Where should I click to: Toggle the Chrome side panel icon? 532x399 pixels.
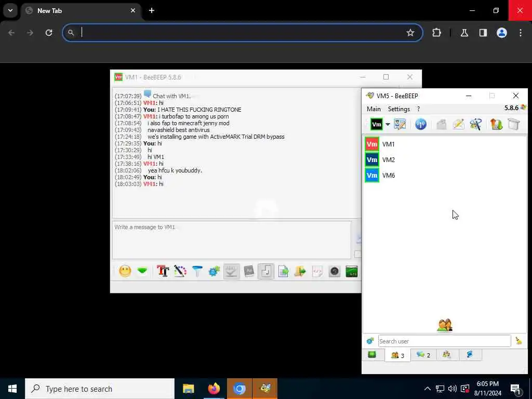[483, 33]
